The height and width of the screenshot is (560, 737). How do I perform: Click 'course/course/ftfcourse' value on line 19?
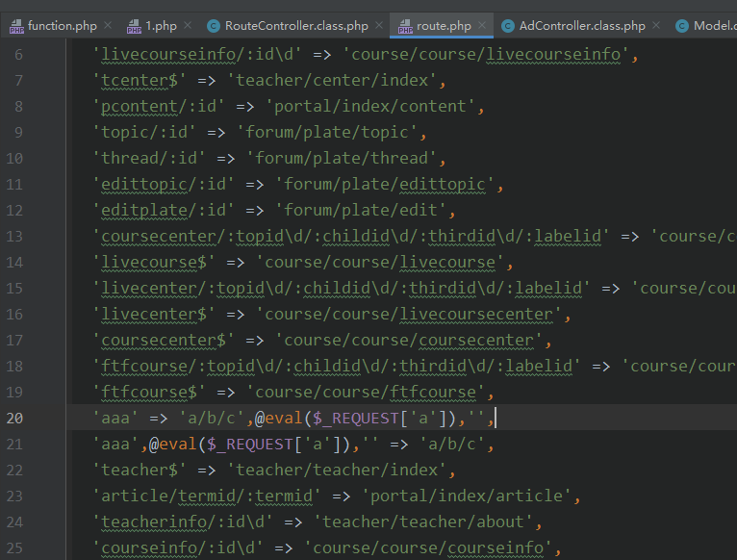coord(366,393)
